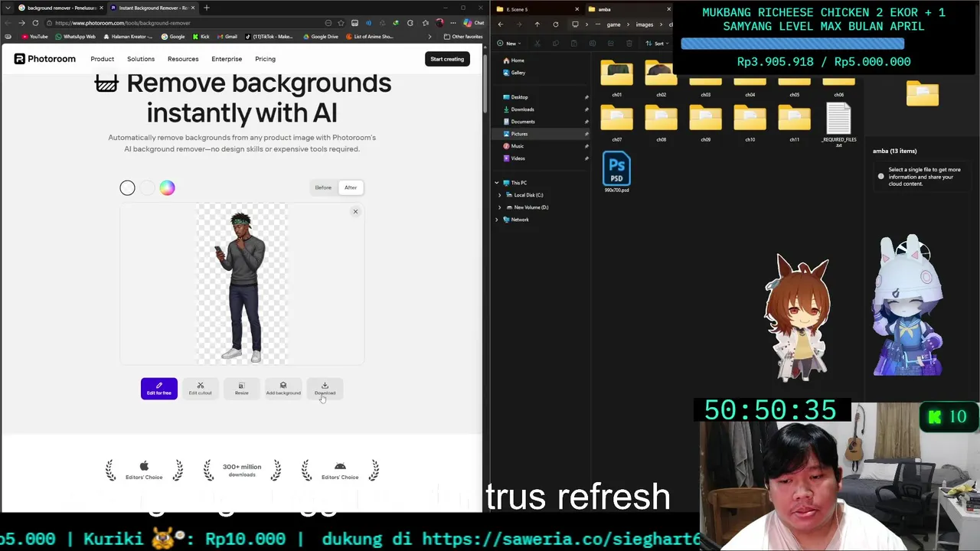
Task: Click Edit for free pencil button
Action: (158, 389)
